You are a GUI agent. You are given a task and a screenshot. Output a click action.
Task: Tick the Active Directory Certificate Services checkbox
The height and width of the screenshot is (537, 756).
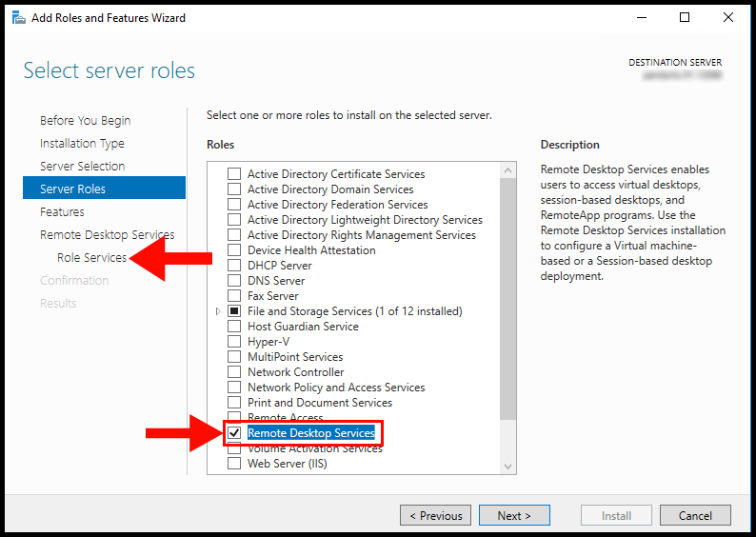[x=234, y=174]
